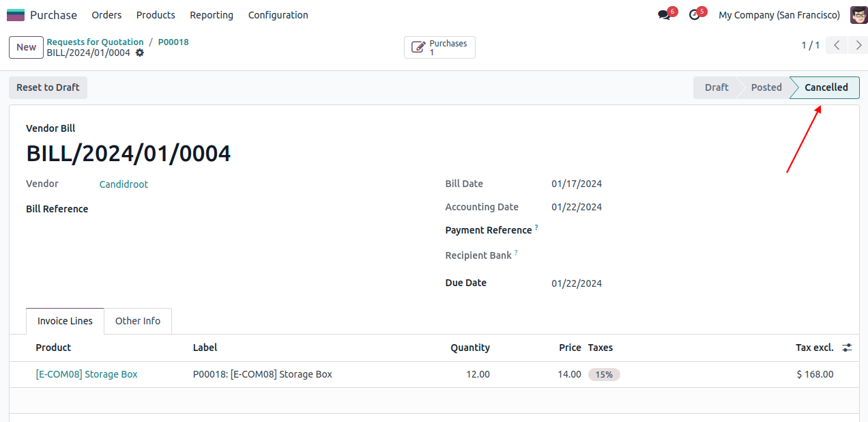This screenshot has height=422, width=868.
Task: Open column settings adjust icon
Action: tap(847, 348)
